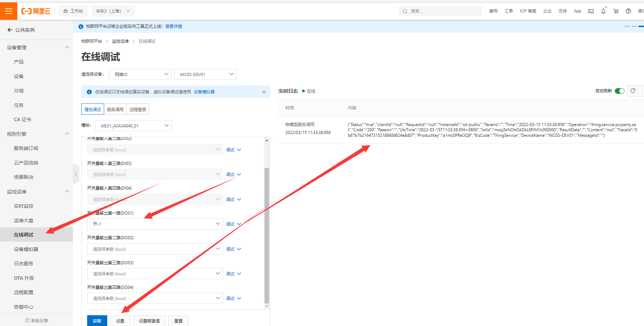Click the 获取 button

tap(97, 321)
